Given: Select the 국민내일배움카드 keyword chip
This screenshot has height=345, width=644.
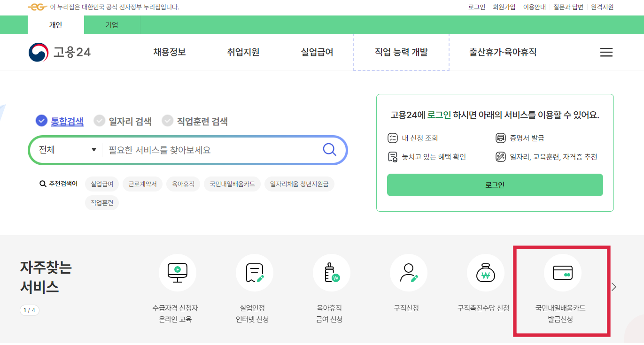Looking at the screenshot, I should tap(233, 184).
